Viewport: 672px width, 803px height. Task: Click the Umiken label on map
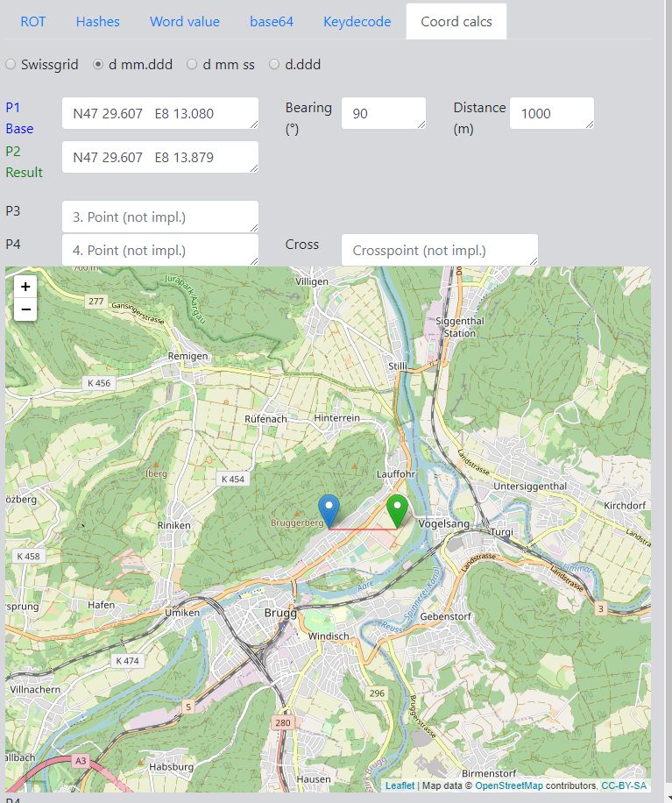point(182,613)
